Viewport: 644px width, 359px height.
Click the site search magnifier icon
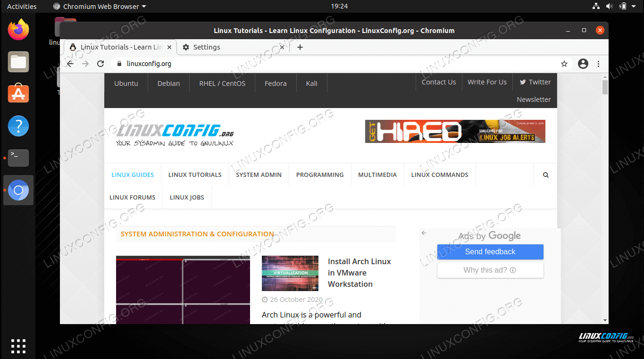point(546,175)
